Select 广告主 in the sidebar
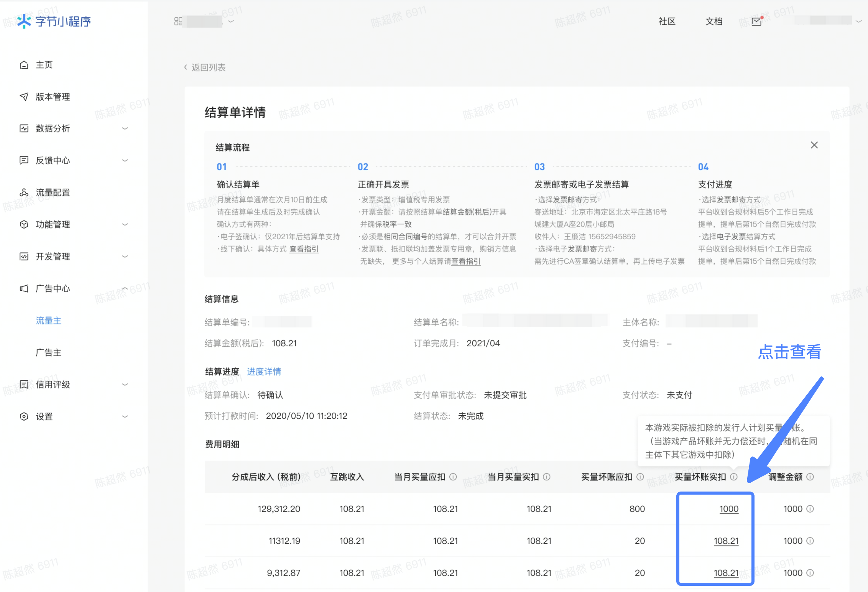Screen dimensions: 868x592 pos(49,352)
